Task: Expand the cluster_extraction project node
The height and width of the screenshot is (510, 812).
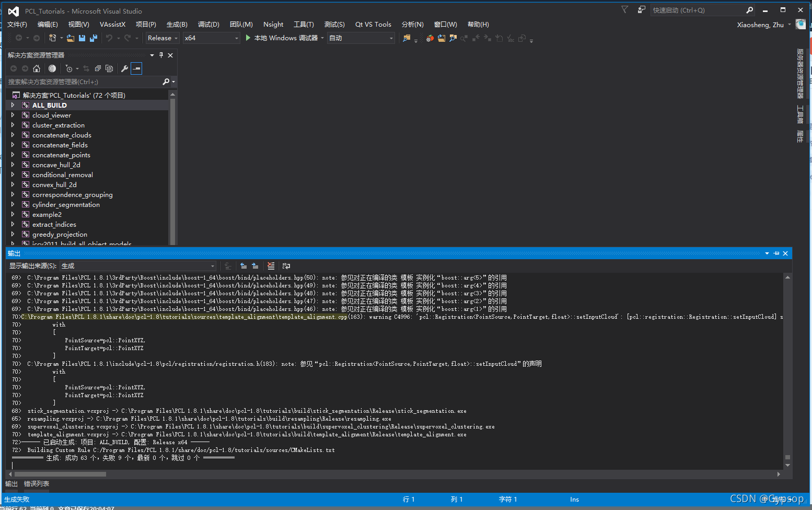Action: point(13,125)
